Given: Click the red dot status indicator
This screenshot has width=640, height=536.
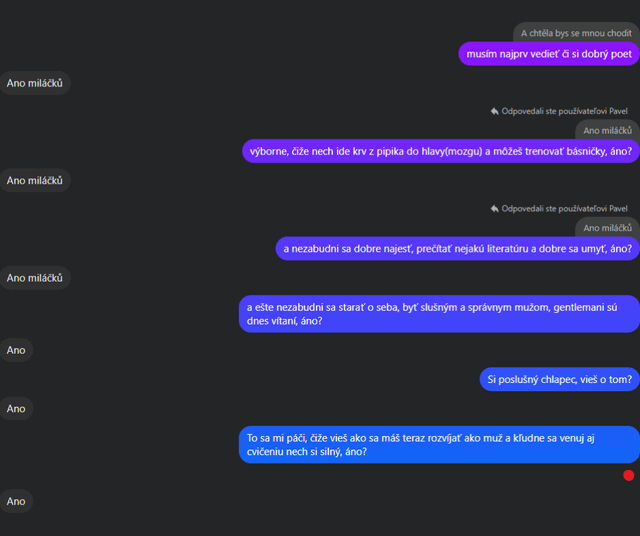Looking at the screenshot, I should click(628, 475).
